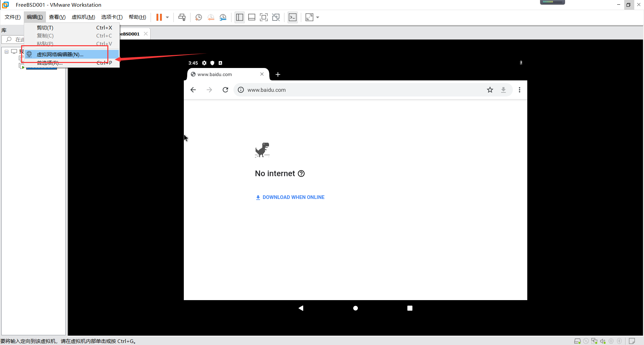644x345 pixels.
Task: Open the 帮助(H) menu
Action: tap(138, 17)
